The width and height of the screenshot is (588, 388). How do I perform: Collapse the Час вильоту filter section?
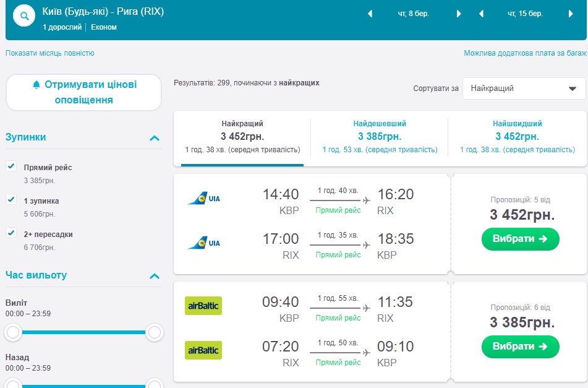pyautogui.click(x=155, y=276)
